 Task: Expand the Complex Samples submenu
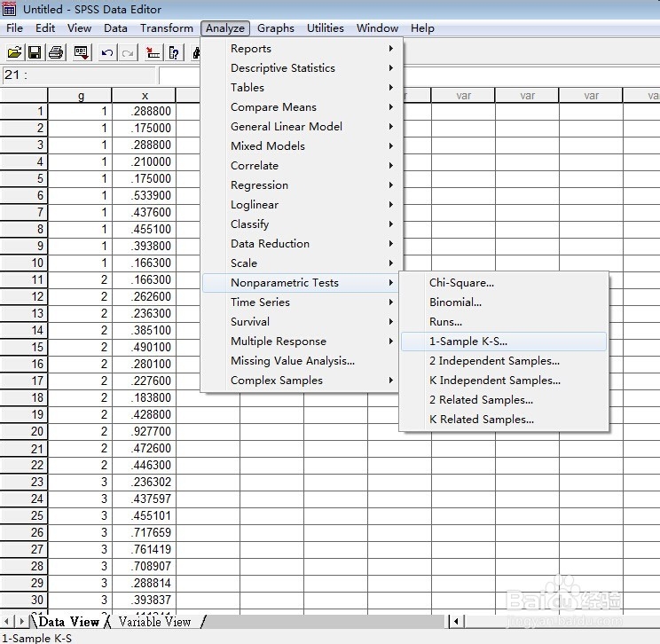pos(301,380)
